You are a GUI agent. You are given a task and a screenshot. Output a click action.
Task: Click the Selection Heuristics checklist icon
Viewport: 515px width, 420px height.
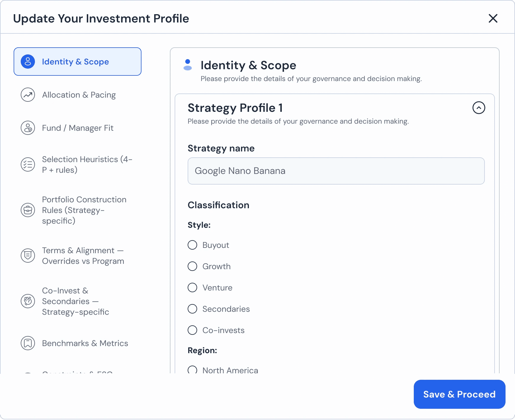[x=28, y=164]
